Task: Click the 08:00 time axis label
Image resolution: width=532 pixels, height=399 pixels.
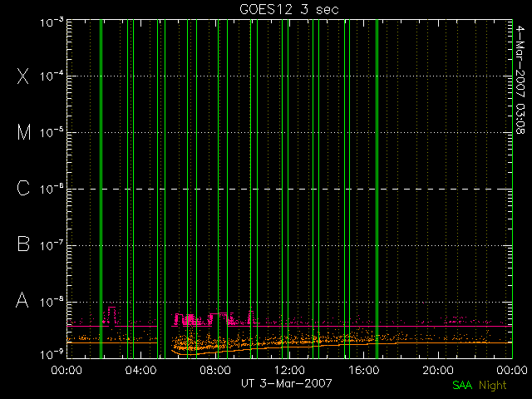Action: [x=215, y=370]
